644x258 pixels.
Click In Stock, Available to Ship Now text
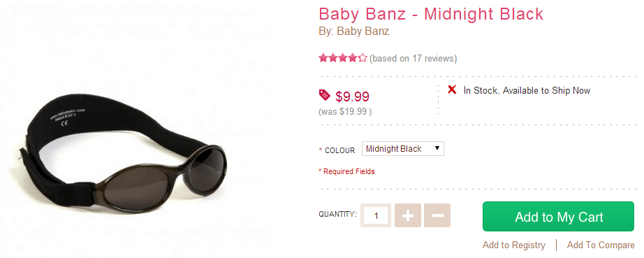click(x=527, y=90)
